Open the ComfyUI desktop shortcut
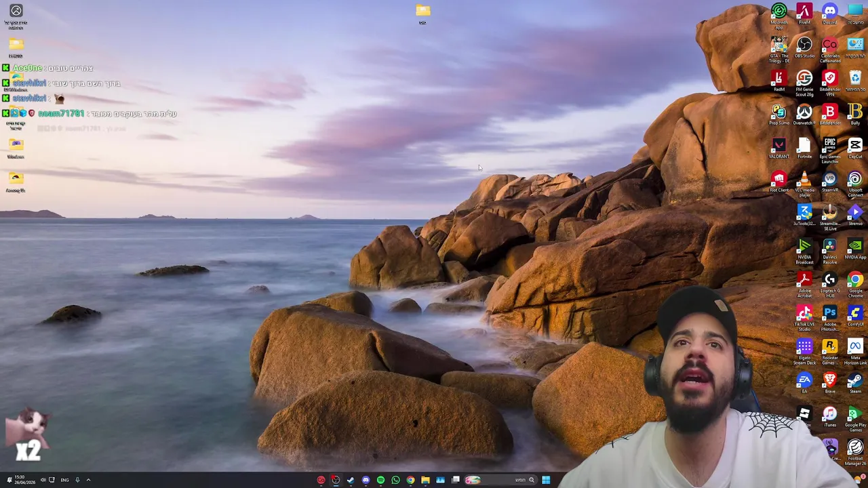This screenshot has height=488, width=868. pos(855,317)
